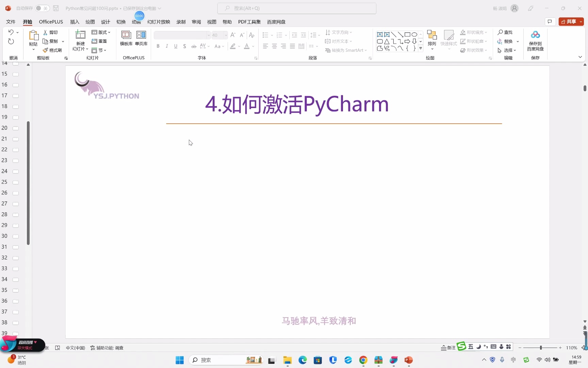This screenshot has width=588, height=368.
Task: Open the 幻灯片放映 ribbon tab
Action: pos(158,21)
